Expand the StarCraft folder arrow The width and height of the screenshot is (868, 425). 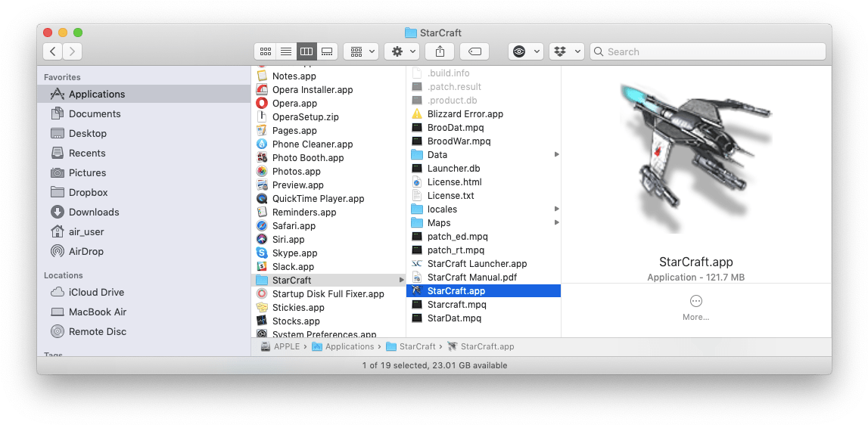401,280
